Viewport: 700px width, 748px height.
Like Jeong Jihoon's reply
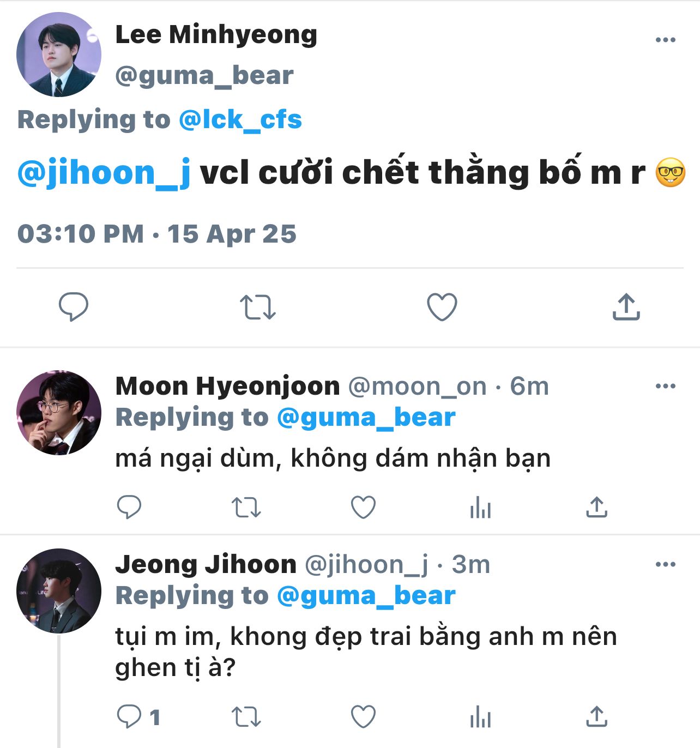(x=363, y=716)
